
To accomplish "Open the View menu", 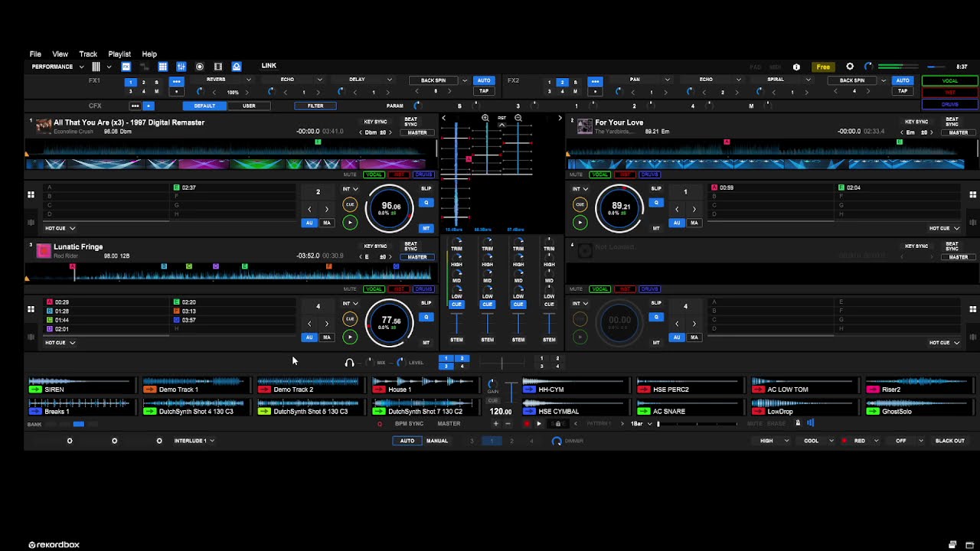I will (60, 54).
